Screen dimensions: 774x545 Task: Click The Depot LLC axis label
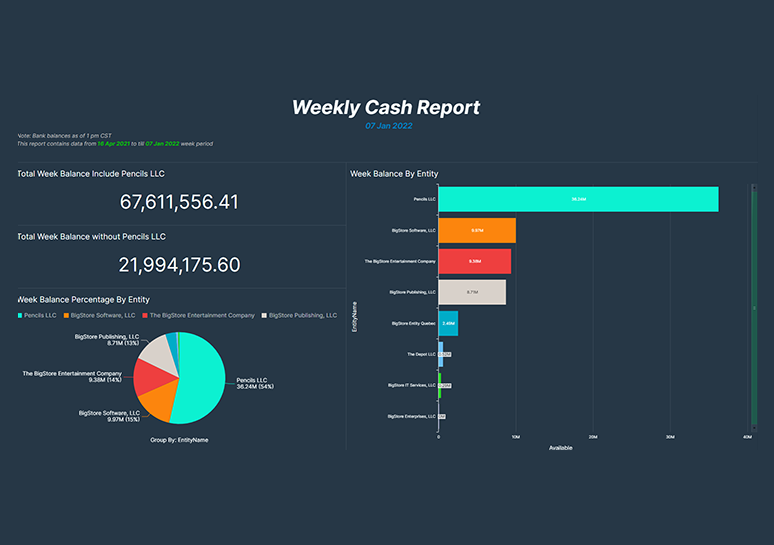coord(421,354)
